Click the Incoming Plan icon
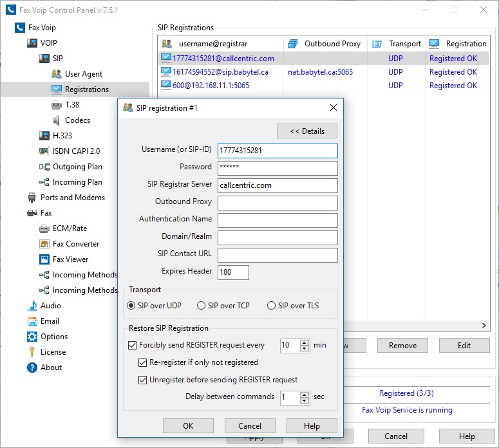This screenshot has width=499, height=448. click(44, 182)
